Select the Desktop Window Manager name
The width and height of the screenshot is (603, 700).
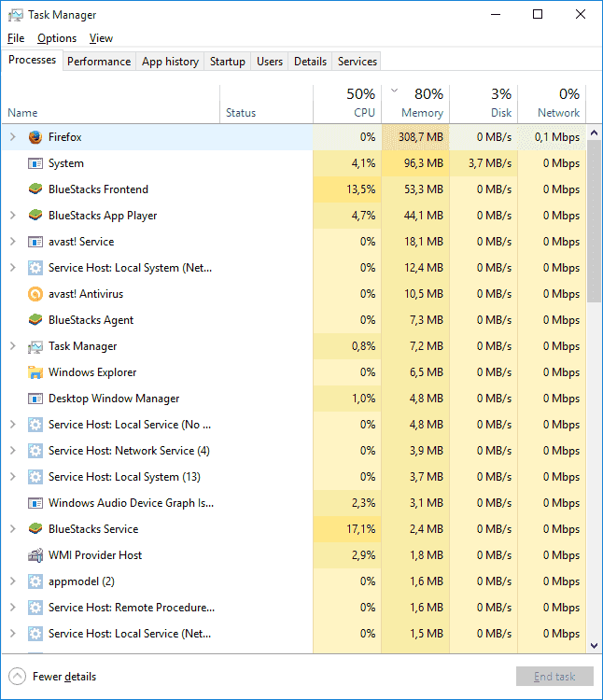coord(114,399)
